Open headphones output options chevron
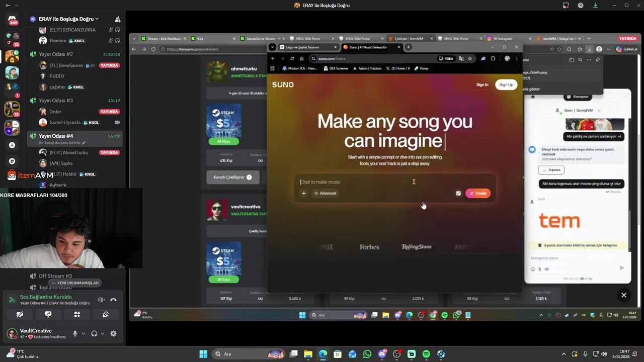 [x=103, y=333]
